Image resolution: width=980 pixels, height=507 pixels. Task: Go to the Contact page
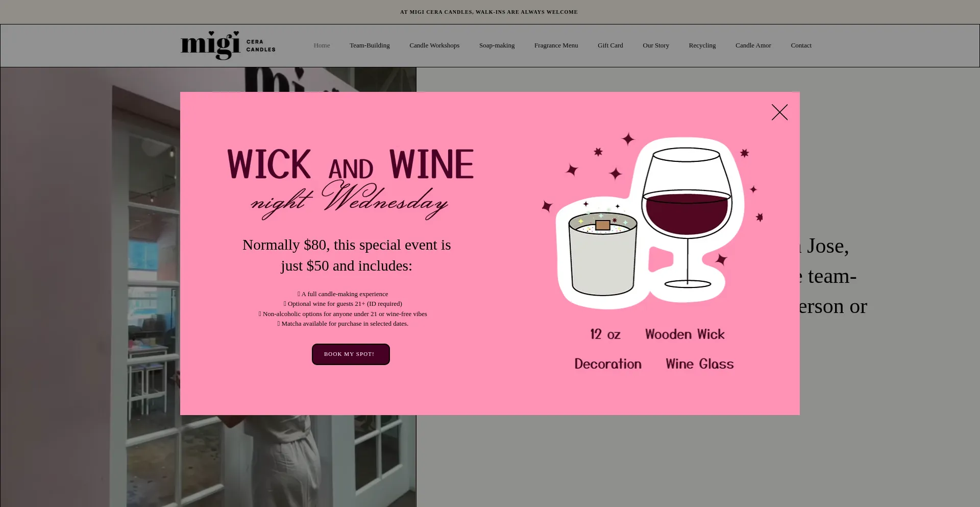coord(801,45)
